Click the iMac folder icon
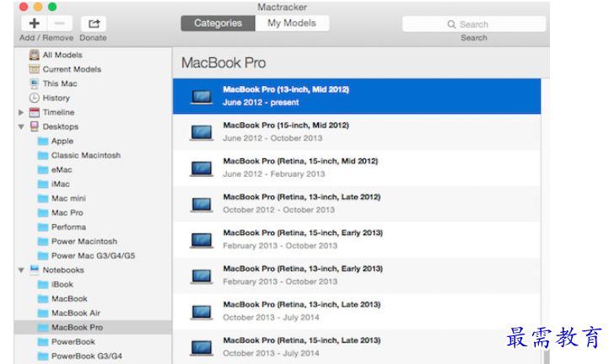 [x=43, y=184]
